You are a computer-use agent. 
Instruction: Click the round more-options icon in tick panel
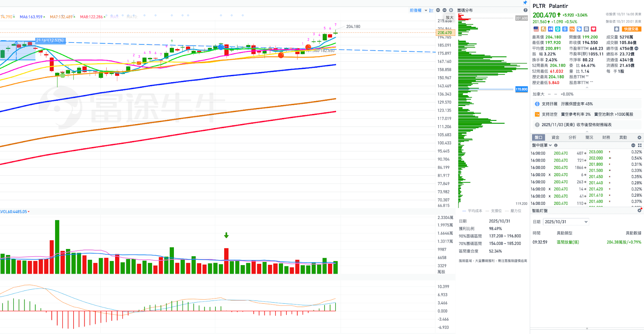tap(633, 145)
